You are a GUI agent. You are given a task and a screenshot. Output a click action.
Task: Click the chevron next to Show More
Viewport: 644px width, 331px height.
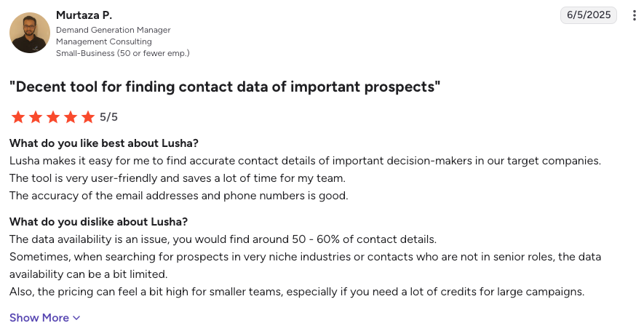pyautogui.click(x=76, y=318)
